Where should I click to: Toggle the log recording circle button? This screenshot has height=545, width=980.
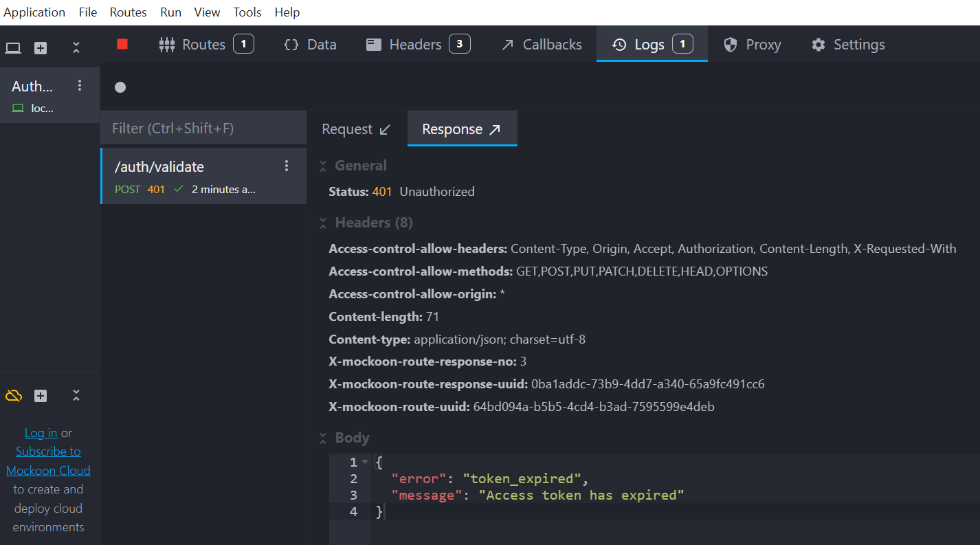120,87
